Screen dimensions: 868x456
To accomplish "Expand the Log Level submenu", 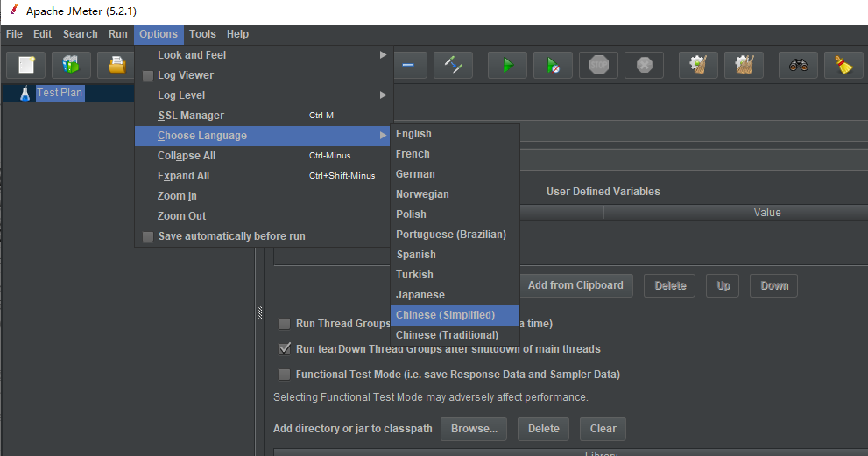I will (x=264, y=95).
